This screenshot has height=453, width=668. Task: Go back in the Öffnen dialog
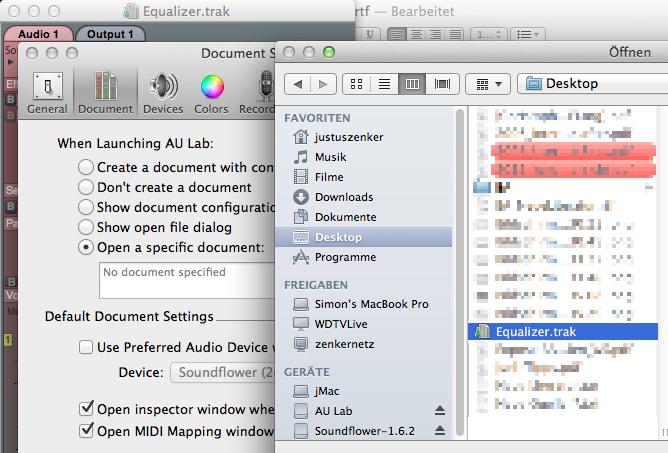click(297, 84)
